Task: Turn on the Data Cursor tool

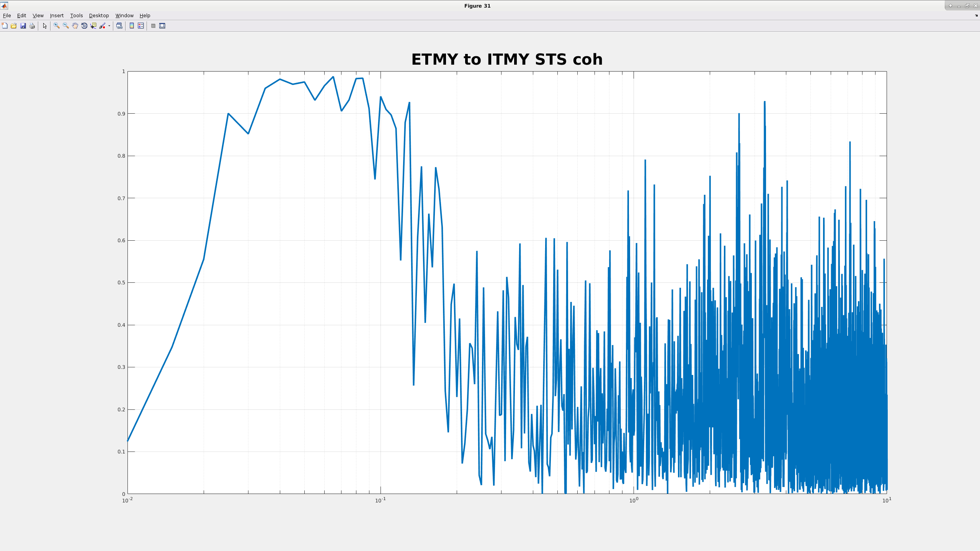Action: [93, 26]
